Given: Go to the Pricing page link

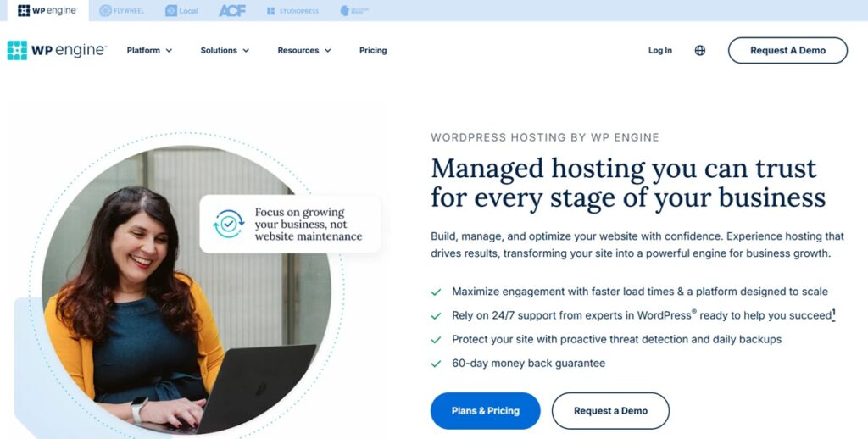Looking at the screenshot, I should [373, 50].
